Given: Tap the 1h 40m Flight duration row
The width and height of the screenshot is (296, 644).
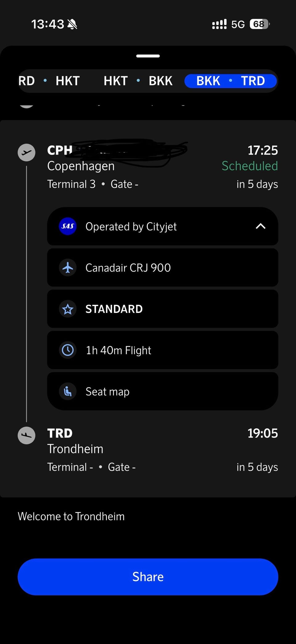Looking at the screenshot, I should tap(162, 350).
